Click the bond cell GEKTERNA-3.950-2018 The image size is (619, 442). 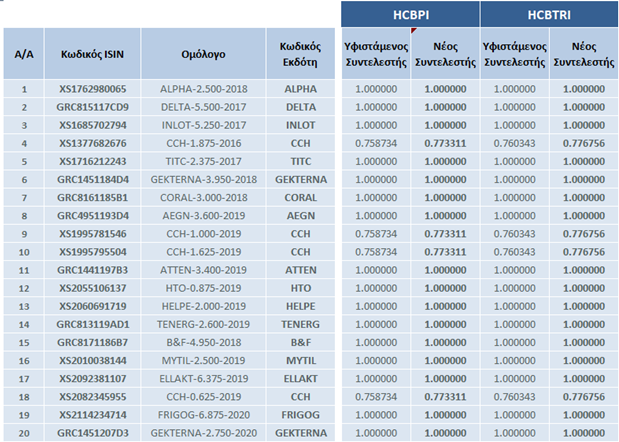tap(202, 179)
